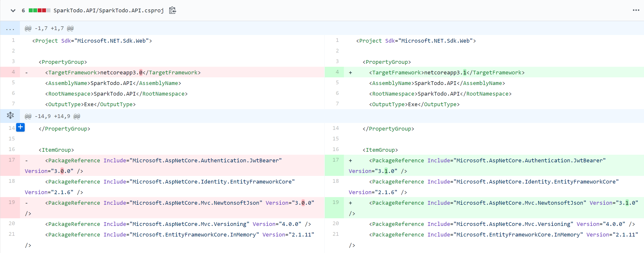Expand hidden lines above first hunk
Screen dimensions: 644x253
[10, 28]
